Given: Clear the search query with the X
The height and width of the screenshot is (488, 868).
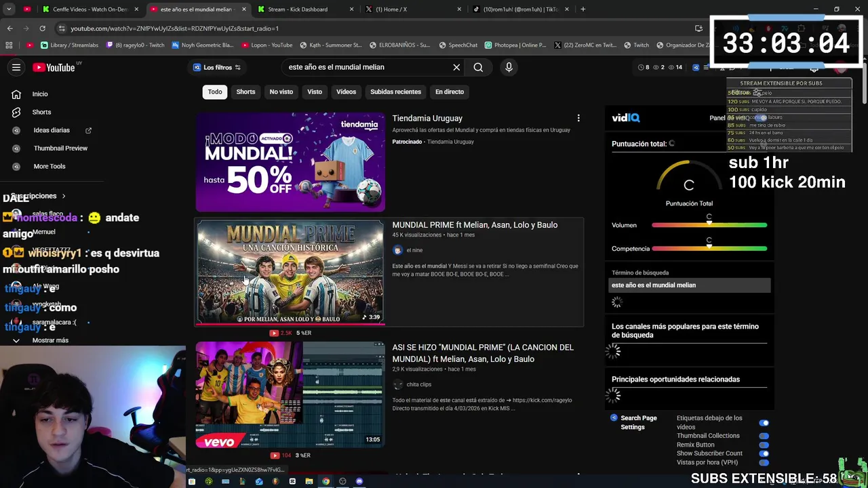Looking at the screenshot, I should pyautogui.click(x=456, y=67).
